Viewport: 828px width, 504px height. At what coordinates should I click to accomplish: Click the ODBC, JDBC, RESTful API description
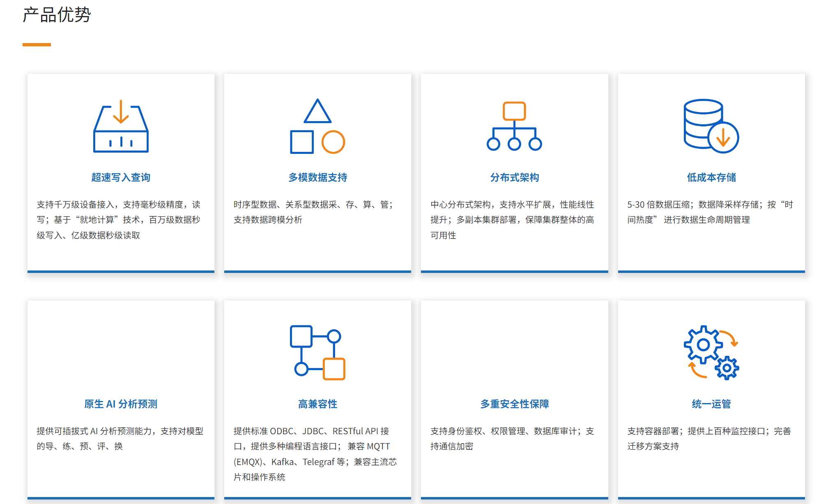(315, 454)
